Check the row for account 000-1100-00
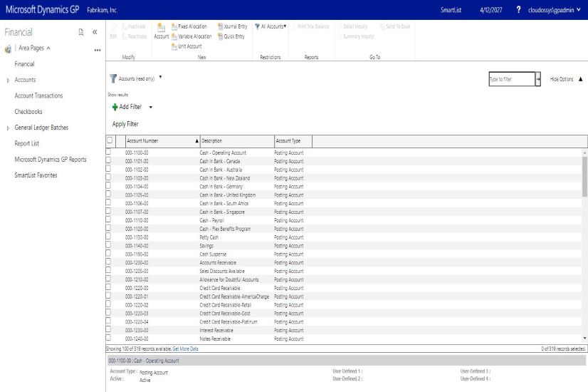Viewport: 588px width, 392px height. click(108, 152)
